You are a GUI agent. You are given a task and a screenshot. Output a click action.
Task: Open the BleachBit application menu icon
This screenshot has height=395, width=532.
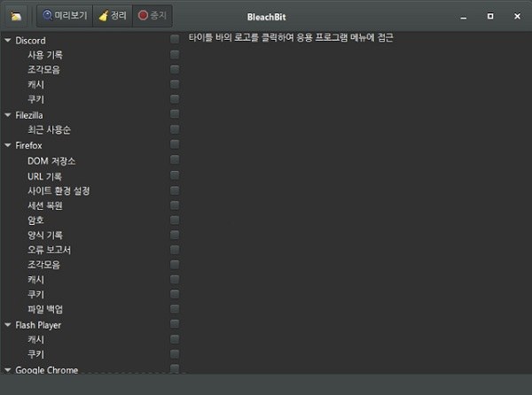16,16
